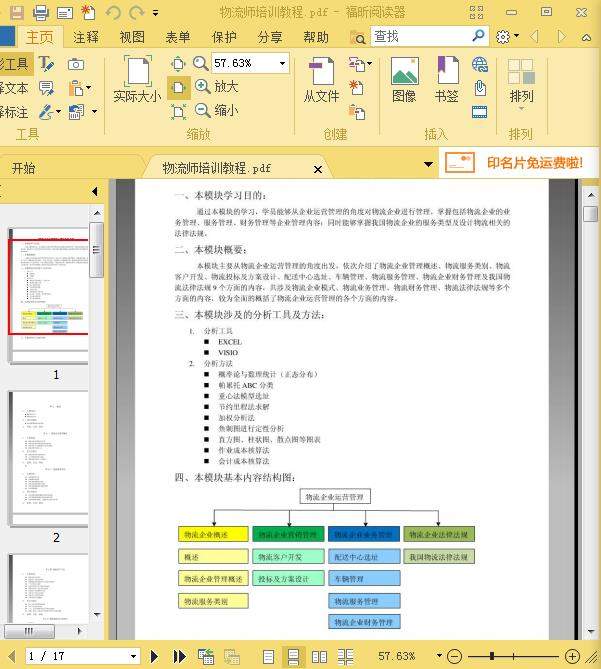Screen dimensions: 601x669
Task: Insert web link using globe icon
Action: tap(480, 65)
